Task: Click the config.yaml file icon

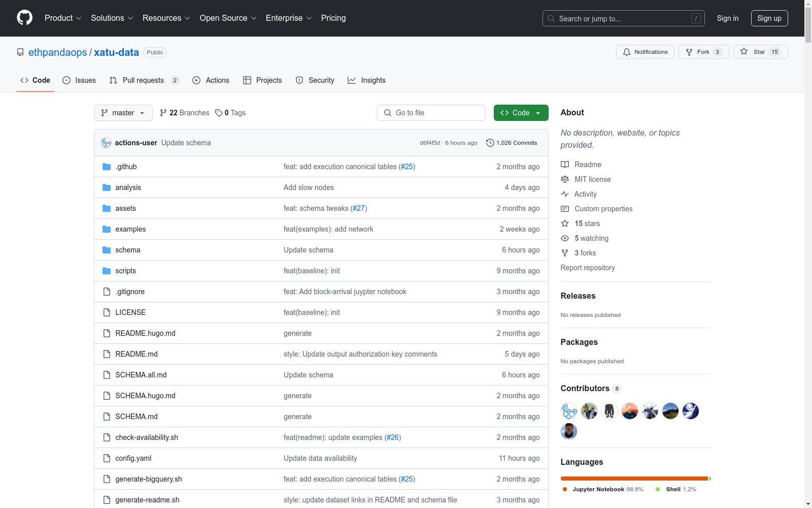Action: (x=107, y=458)
